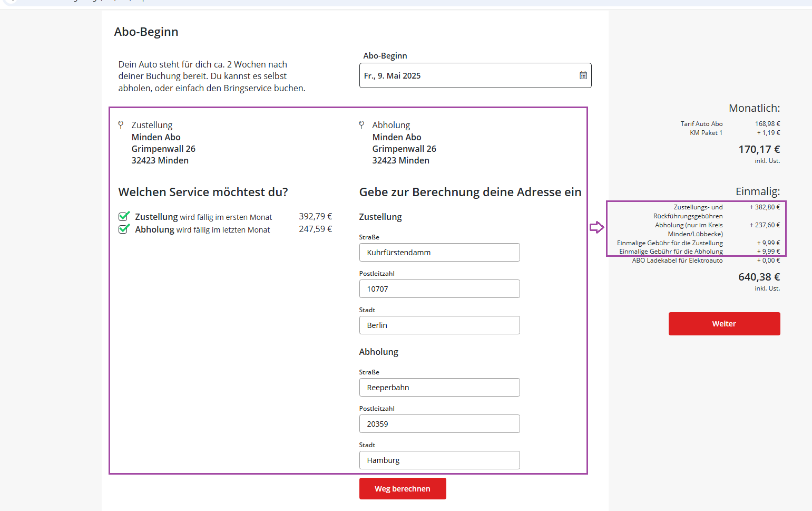Focus the Zustellung Straße field with Kuhrfürstendamm
Screen dimensions: 812x511
(x=439, y=253)
